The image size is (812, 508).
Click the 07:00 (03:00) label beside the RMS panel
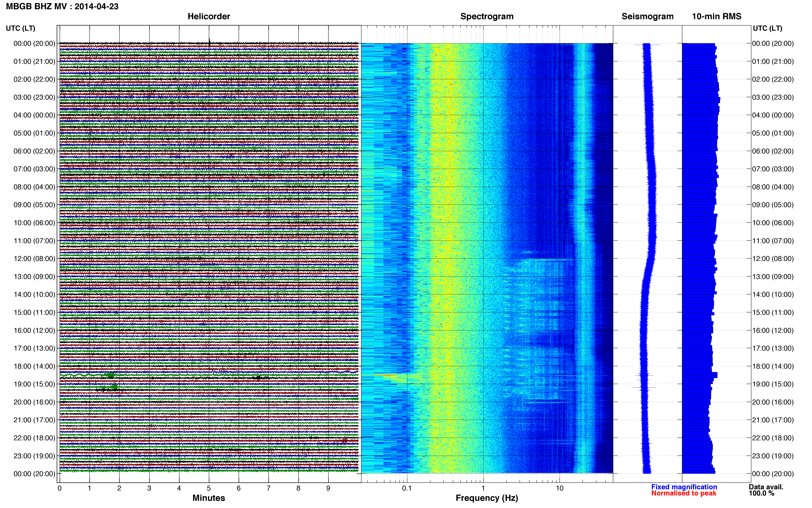coord(773,169)
